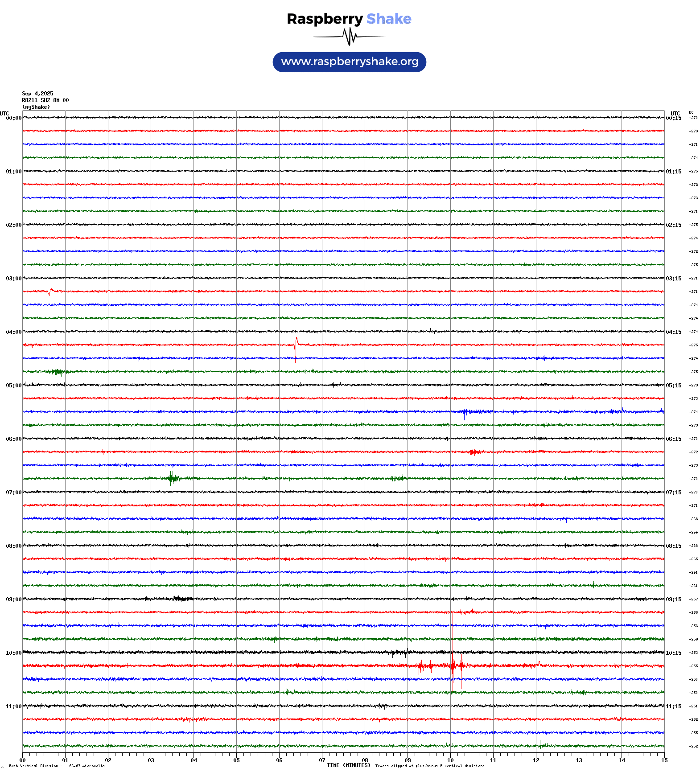
Task: Click the large red seismic event in the 10:15 trace
Action: 453,666
